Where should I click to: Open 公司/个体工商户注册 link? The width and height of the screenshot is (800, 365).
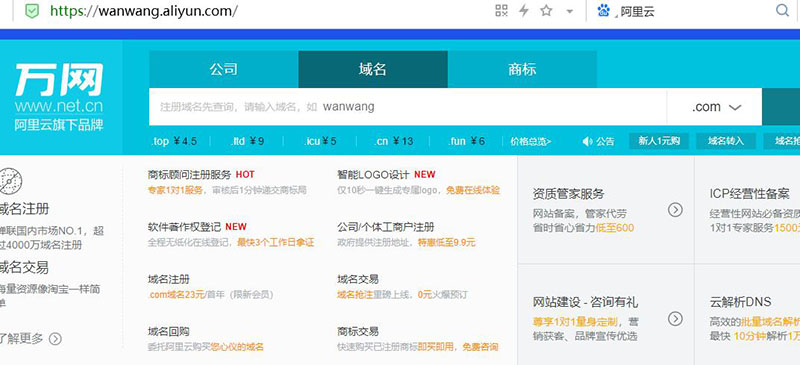[386, 227]
